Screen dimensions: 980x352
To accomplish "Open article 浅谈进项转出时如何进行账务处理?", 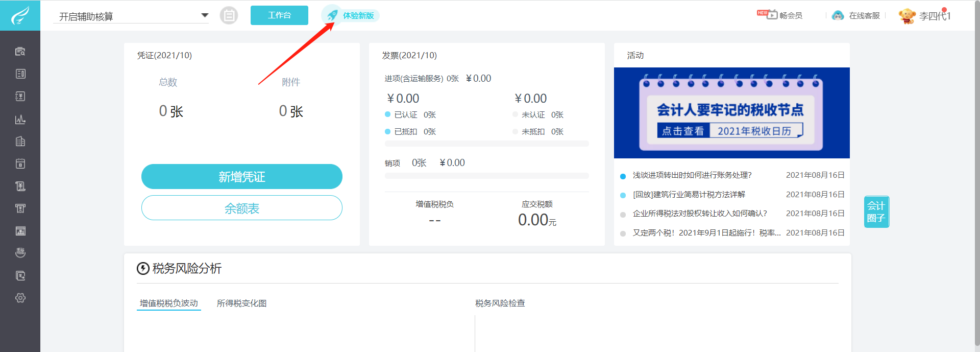I will [x=693, y=175].
